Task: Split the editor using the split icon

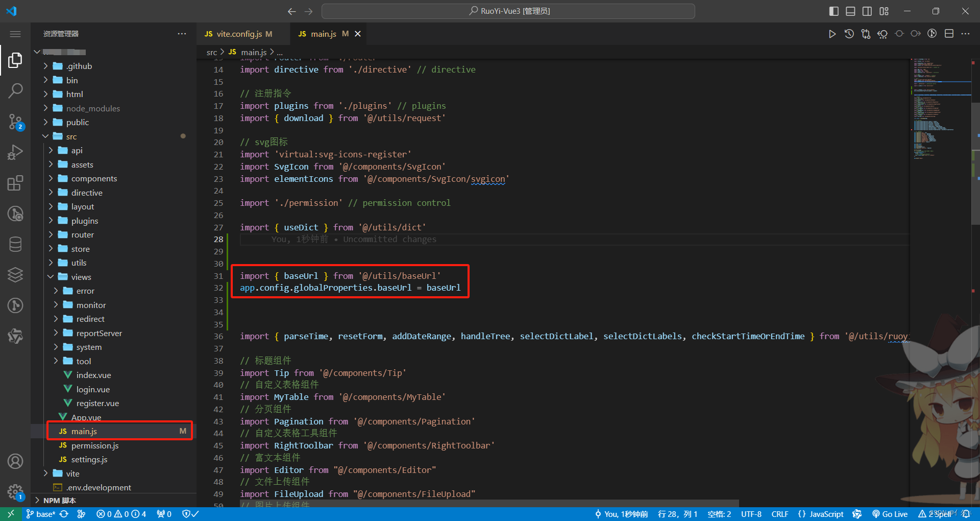Action: click(949, 33)
